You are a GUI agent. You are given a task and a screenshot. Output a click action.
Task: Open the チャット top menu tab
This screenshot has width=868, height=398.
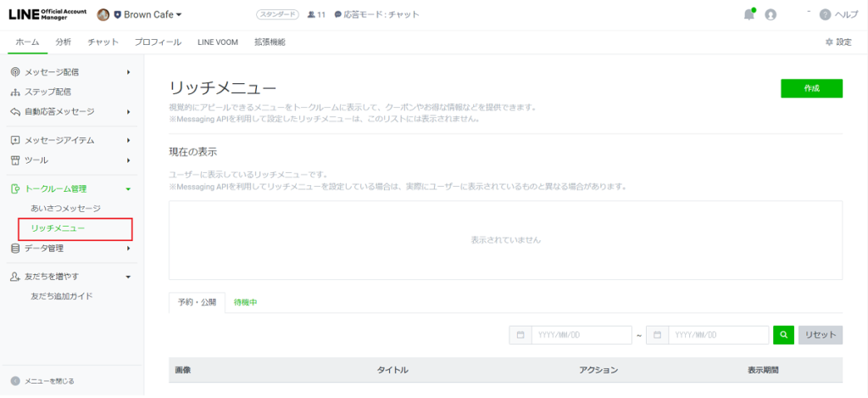pos(103,42)
